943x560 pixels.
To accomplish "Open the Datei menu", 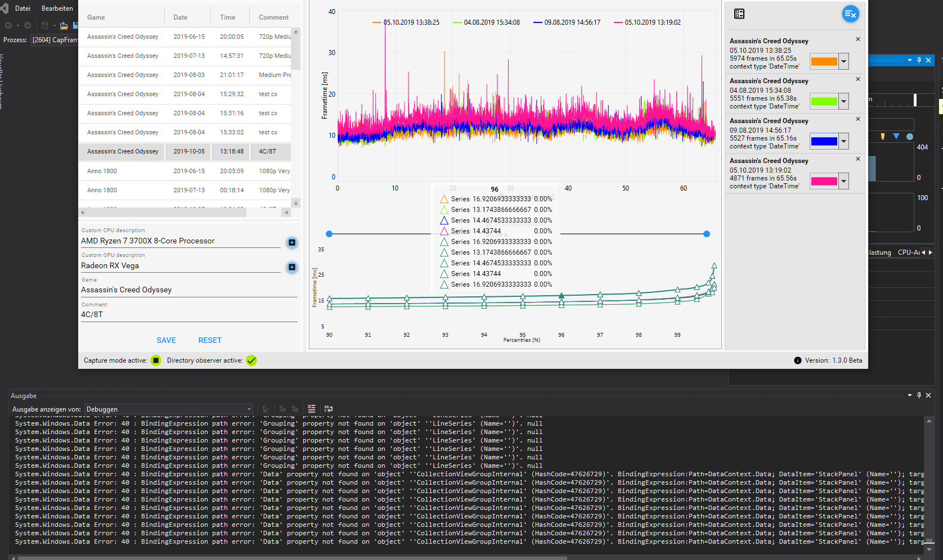I will point(23,8).
